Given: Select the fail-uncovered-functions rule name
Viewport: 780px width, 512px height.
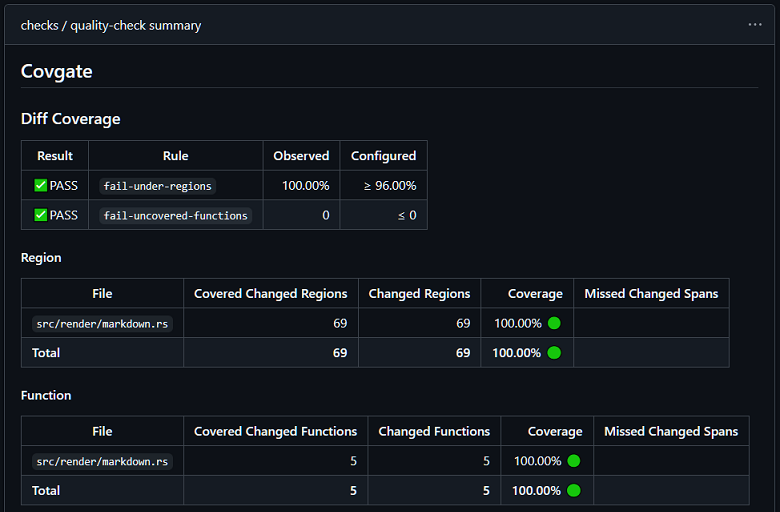Looking at the screenshot, I should pyautogui.click(x=176, y=215).
